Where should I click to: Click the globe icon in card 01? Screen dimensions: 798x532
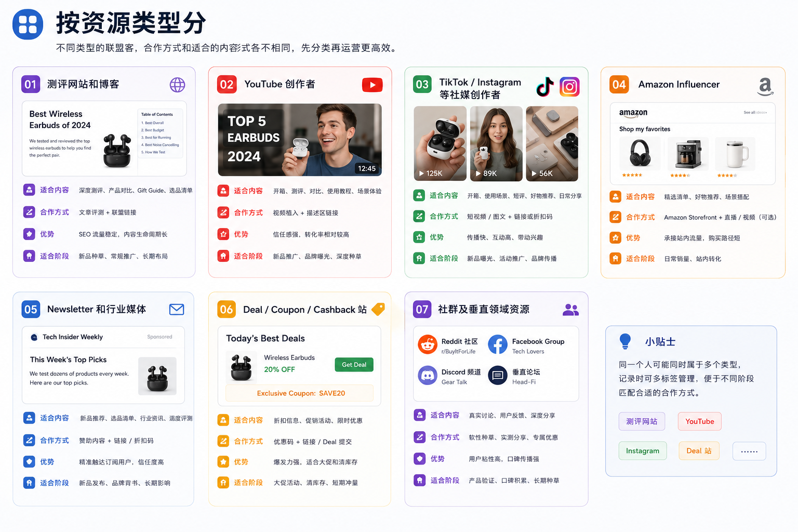coord(177,85)
